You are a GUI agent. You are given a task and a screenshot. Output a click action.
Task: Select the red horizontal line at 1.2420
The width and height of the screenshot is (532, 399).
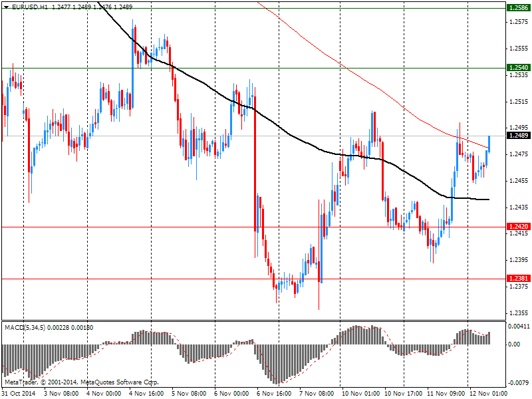pyautogui.click(x=254, y=227)
